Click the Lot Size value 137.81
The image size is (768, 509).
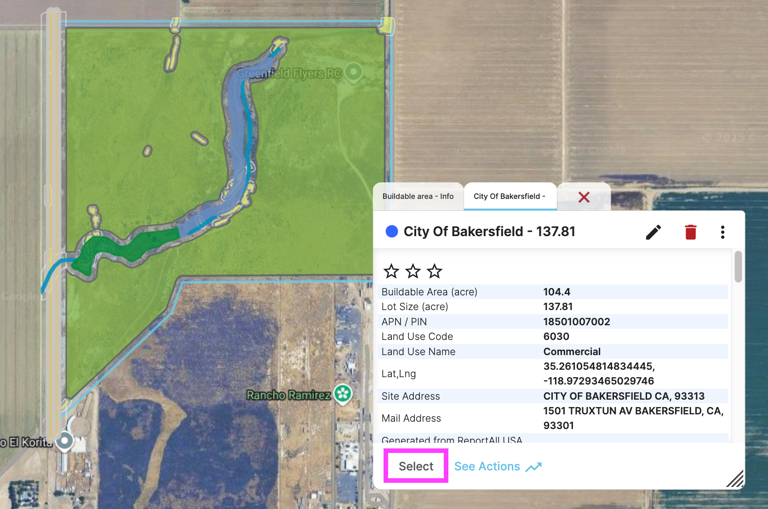pos(557,307)
